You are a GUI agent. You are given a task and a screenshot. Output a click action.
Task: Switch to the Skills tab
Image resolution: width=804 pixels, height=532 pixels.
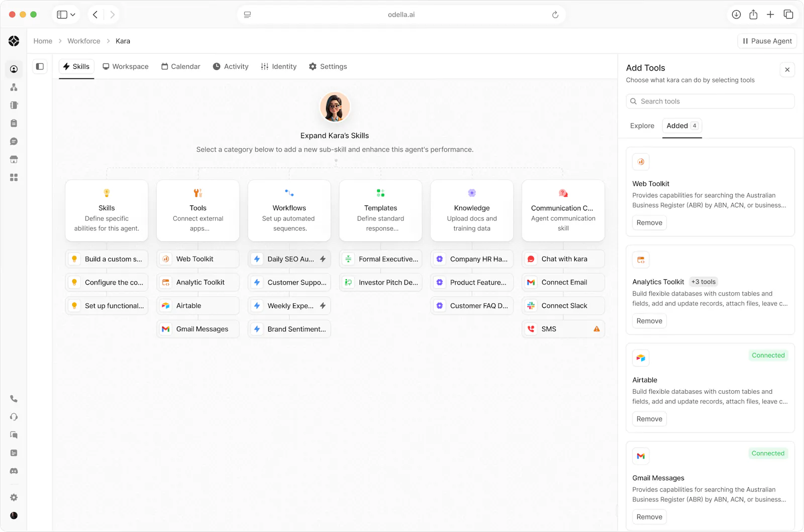point(76,66)
